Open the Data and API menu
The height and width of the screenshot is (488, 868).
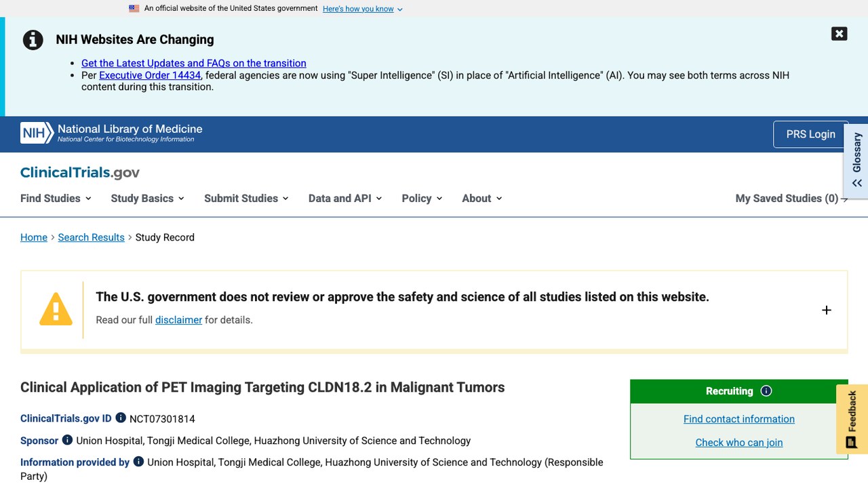tap(345, 199)
